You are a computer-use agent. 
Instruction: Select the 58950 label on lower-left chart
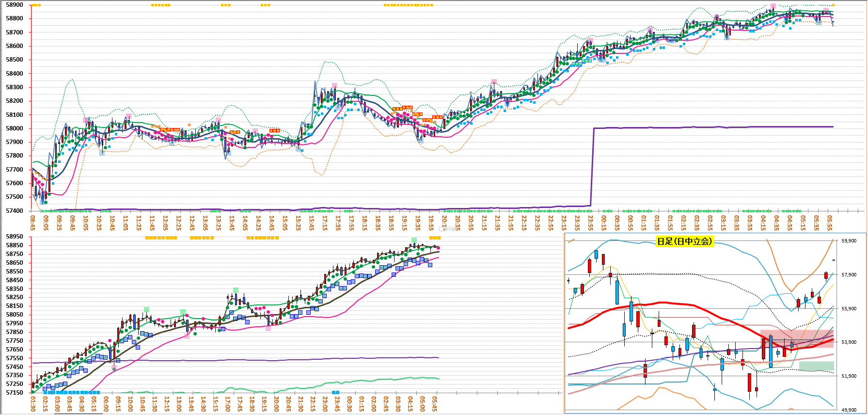(x=15, y=237)
